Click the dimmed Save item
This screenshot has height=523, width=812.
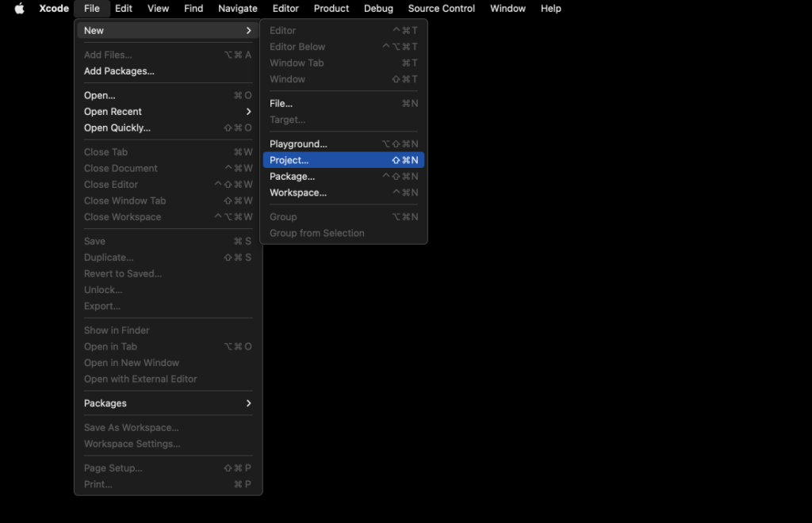168,241
